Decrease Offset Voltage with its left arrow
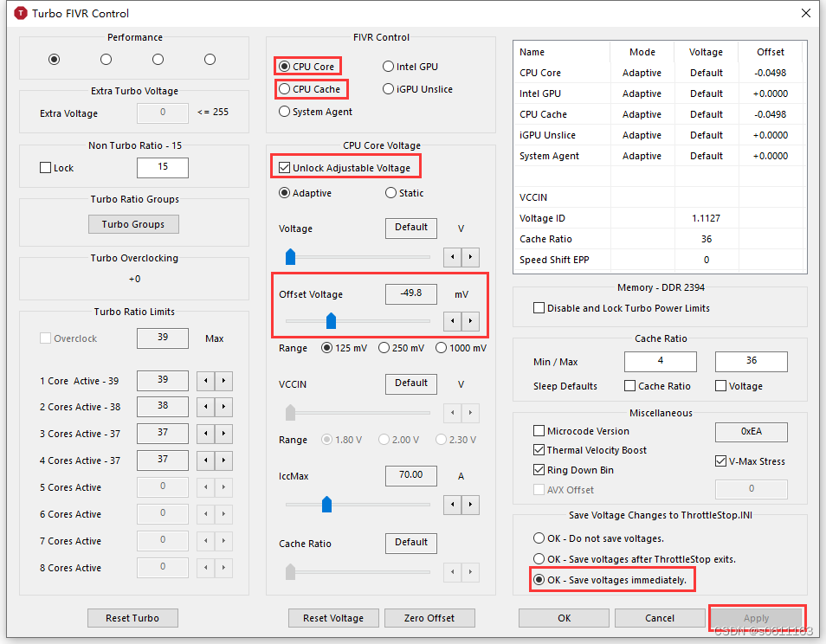 453,320
